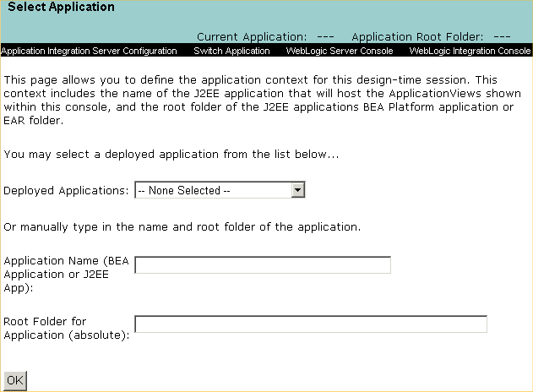The width and height of the screenshot is (533, 392).
Task: Click the 'Or manually type in' instruction text
Action: (182, 227)
